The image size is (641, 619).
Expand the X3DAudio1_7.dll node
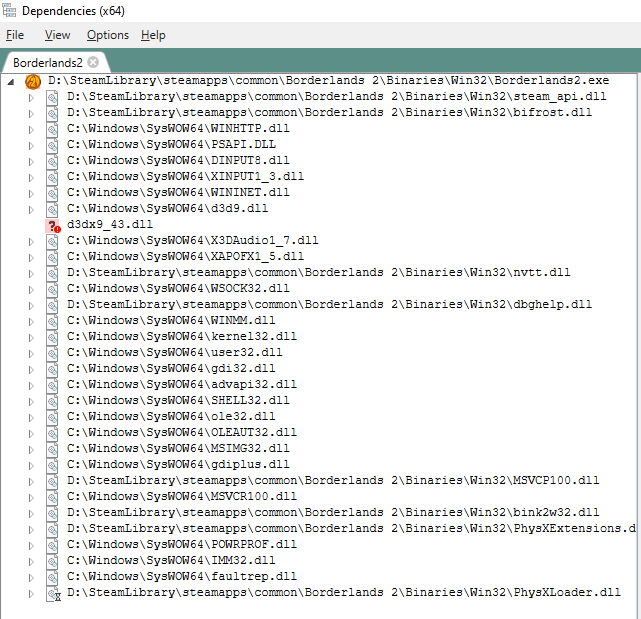pyautogui.click(x=31, y=242)
